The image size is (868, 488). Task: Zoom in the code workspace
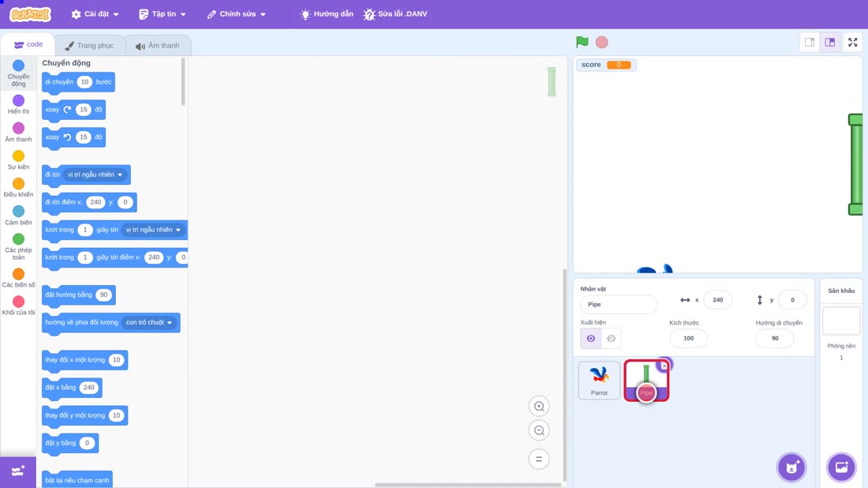coord(539,406)
